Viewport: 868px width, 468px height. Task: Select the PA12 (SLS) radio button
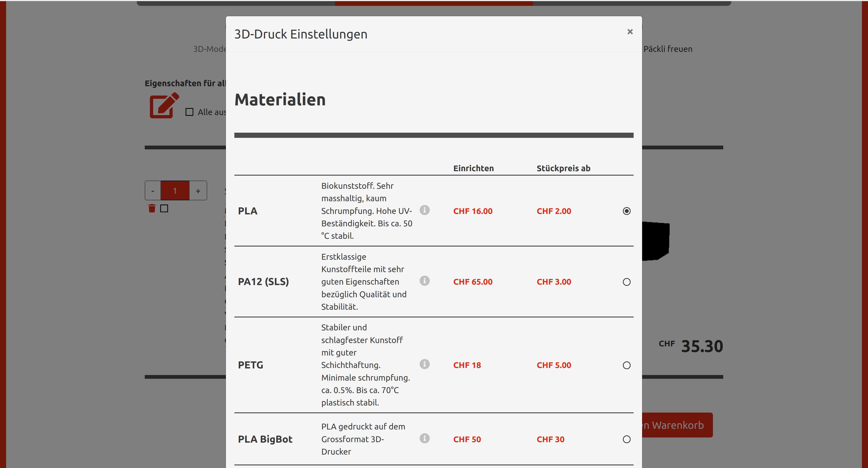click(626, 282)
